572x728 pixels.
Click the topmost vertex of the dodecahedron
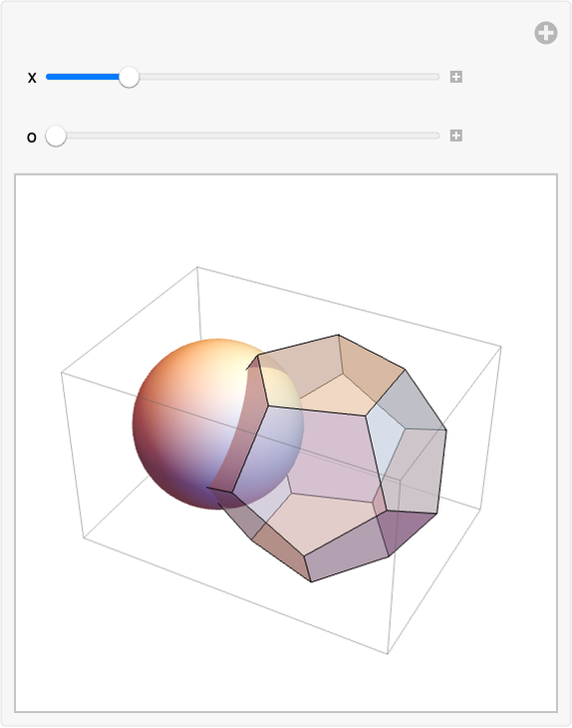point(338,334)
